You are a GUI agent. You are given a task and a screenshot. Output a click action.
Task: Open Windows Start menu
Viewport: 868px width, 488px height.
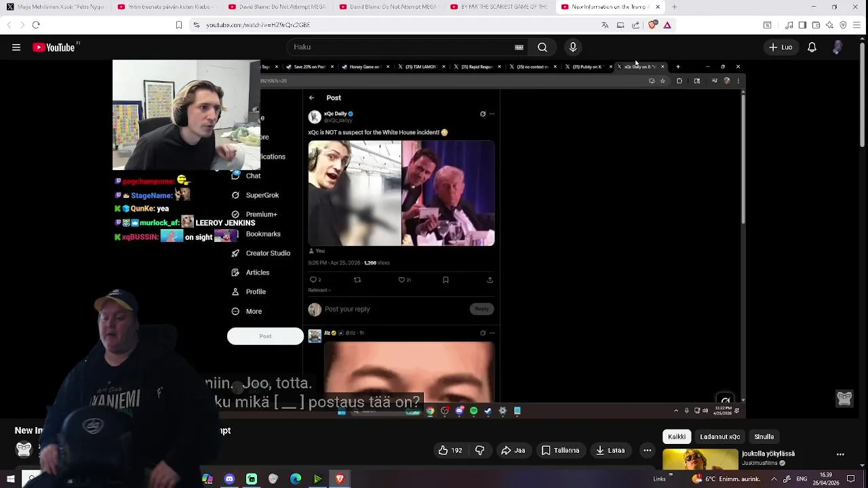[11, 479]
